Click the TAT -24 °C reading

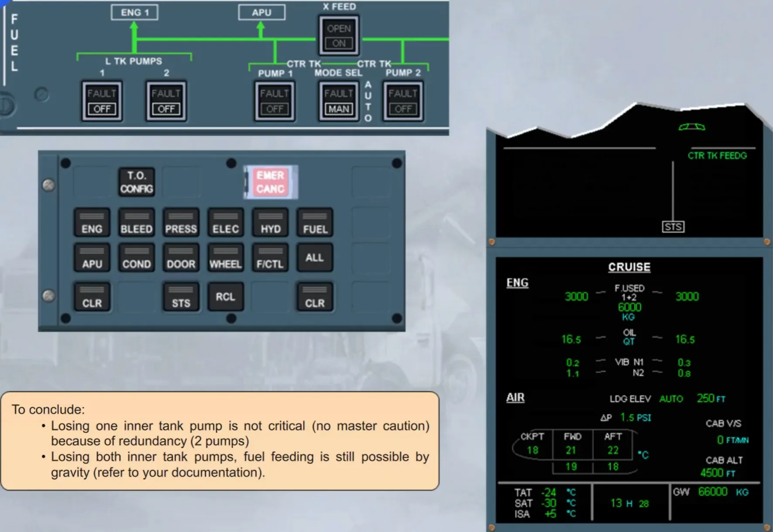(558, 493)
